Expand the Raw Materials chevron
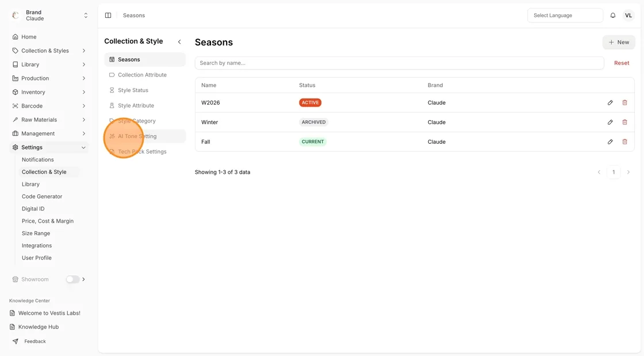The width and height of the screenshot is (644, 356). [x=84, y=120]
